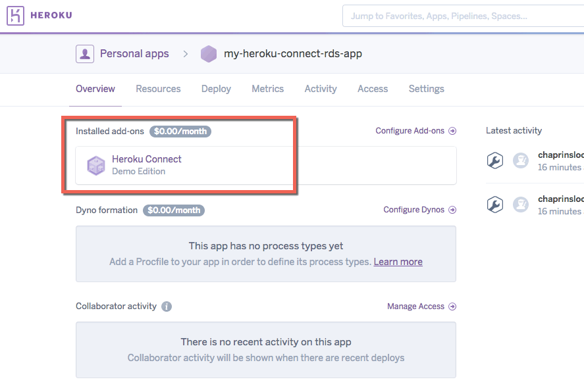Focus the Jump to Favorites search field
Viewport: 584px width, 392px height.
click(x=463, y=16)
